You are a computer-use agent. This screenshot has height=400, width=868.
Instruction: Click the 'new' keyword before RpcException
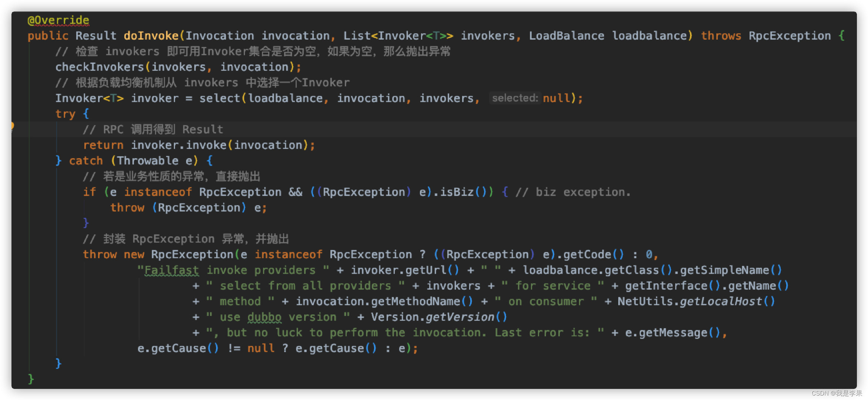134,255
